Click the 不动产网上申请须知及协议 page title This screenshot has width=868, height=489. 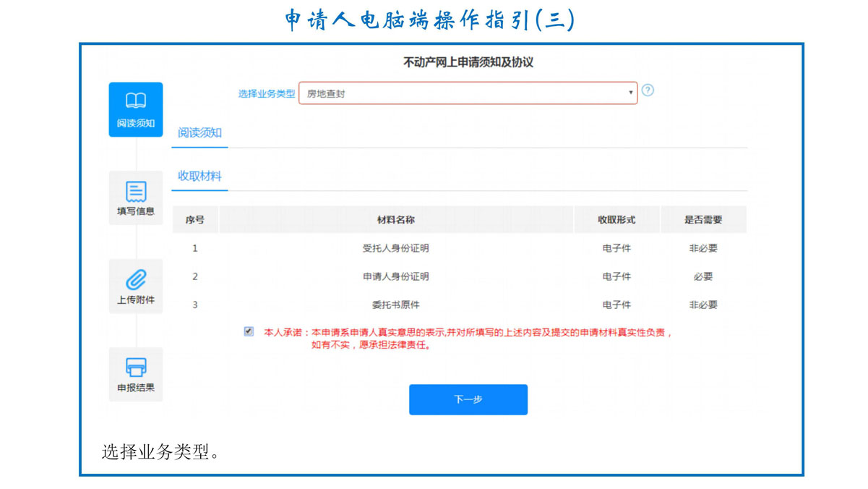tap(468, 63)
